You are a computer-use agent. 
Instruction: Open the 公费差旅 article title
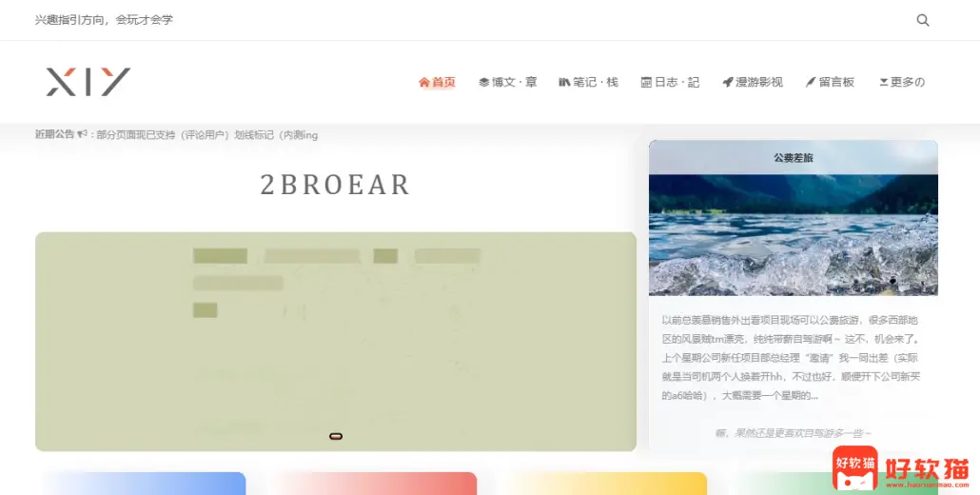click(x=793, y=158)
